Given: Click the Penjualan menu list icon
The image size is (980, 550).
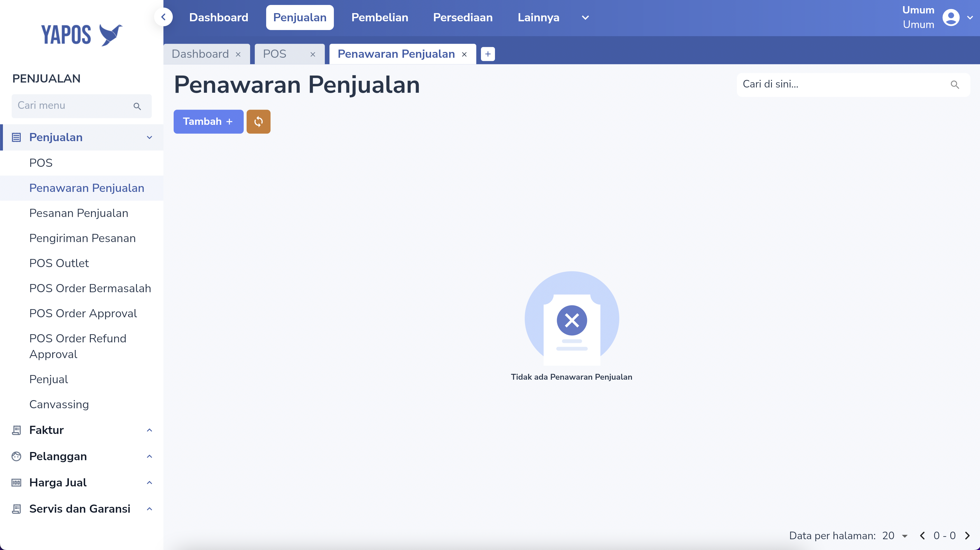Looking at the screenshot, I should click(x=16, y=137).
